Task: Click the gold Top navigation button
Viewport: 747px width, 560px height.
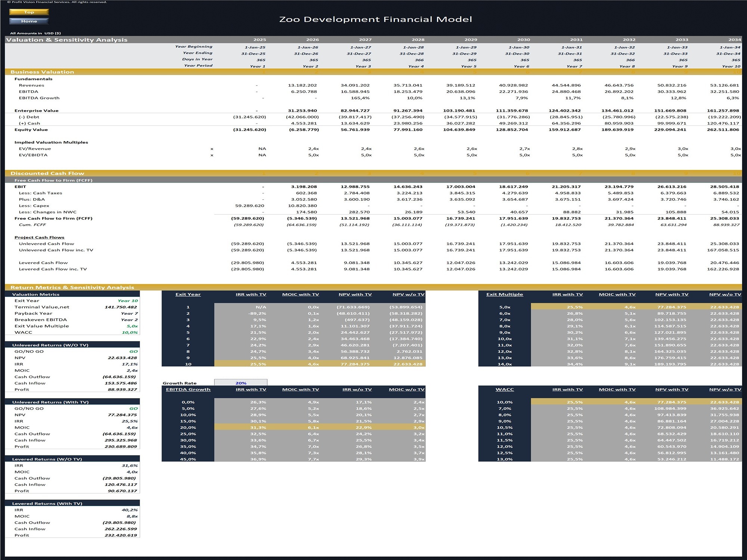Action: pos(29,12)
